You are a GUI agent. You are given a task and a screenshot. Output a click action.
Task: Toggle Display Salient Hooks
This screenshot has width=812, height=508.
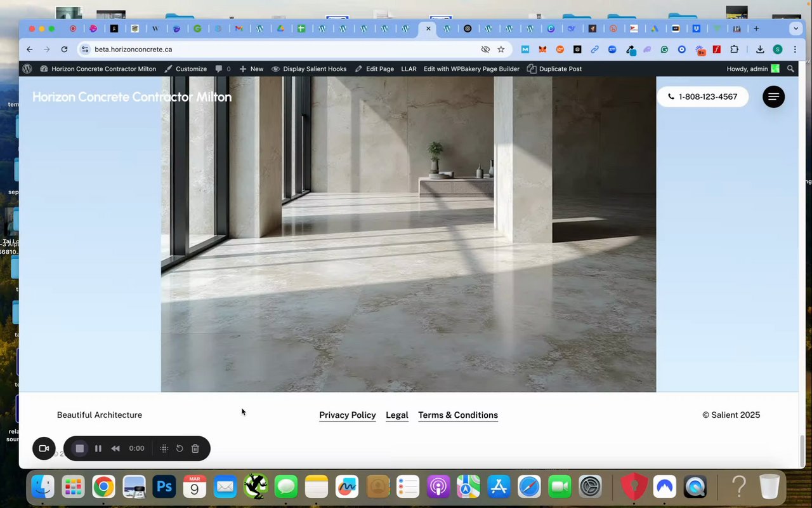[x=309, y=69]
